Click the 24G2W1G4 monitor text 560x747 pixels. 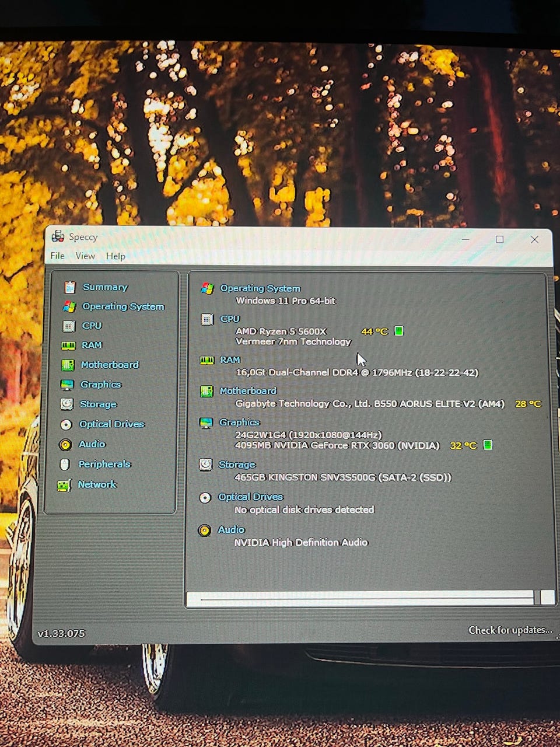click(x=309, y=435)
